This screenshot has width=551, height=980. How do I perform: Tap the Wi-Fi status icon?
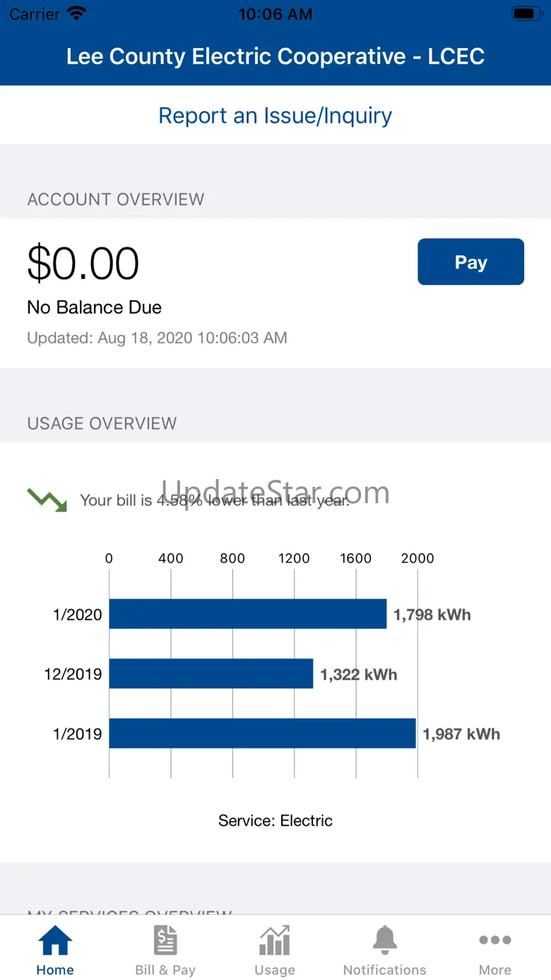(x=76, y=14)
